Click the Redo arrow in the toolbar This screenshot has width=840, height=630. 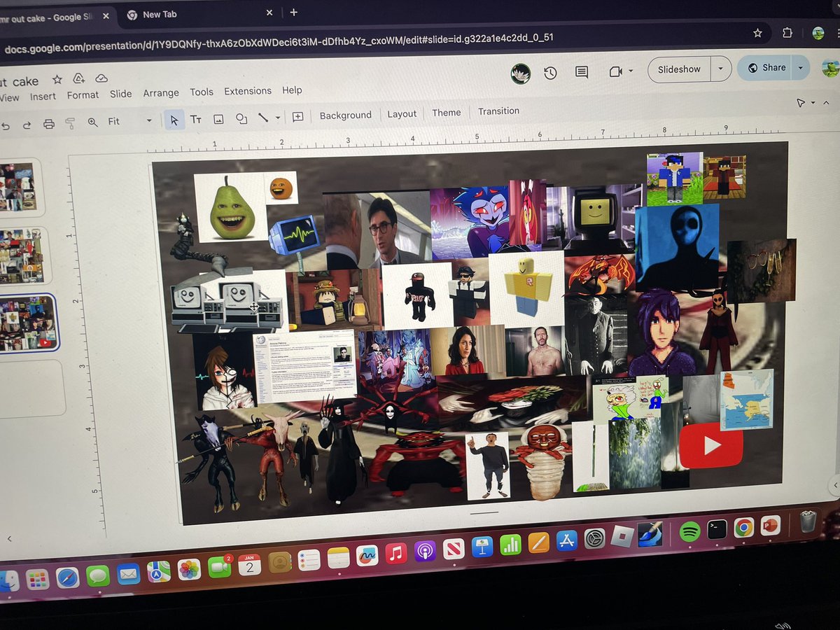(27, 125)
